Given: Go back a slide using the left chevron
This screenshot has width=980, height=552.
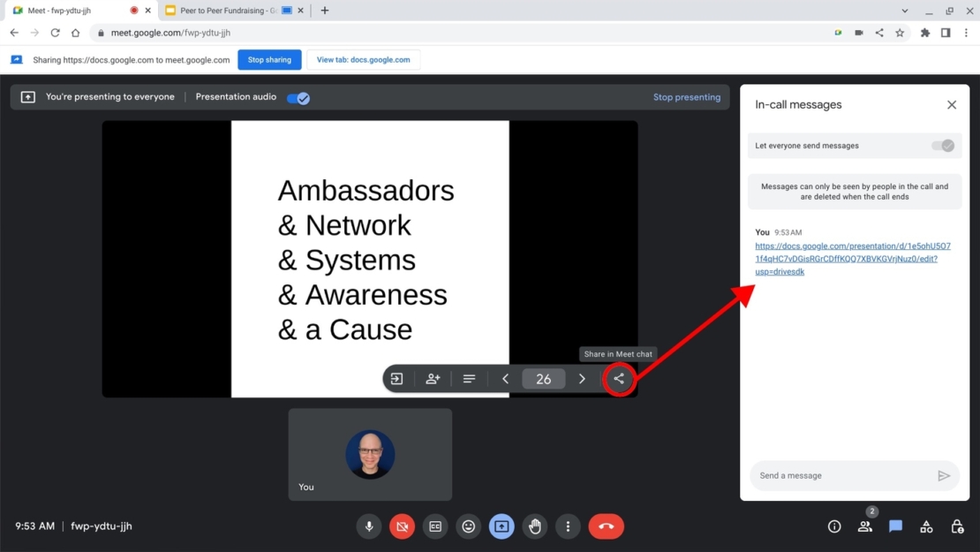Looking at the screenshot, I should coord(505,379).
